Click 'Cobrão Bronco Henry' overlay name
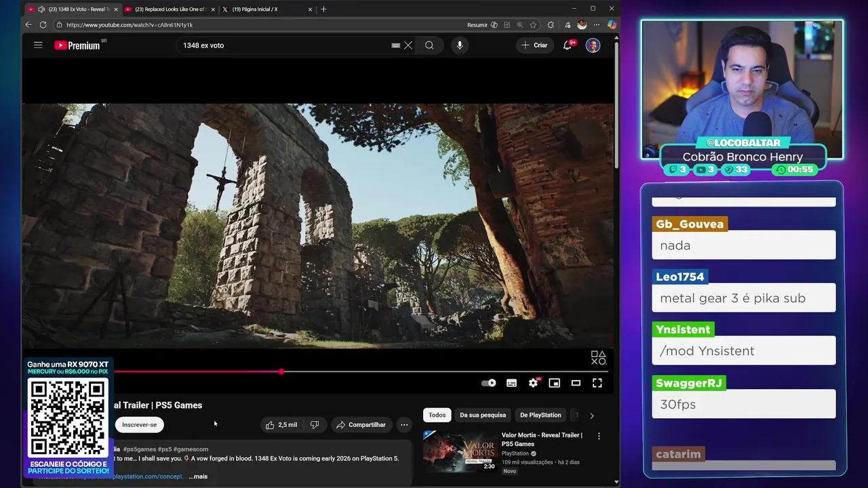This screenshot has width=868, height=488. (x=743, y=157)
